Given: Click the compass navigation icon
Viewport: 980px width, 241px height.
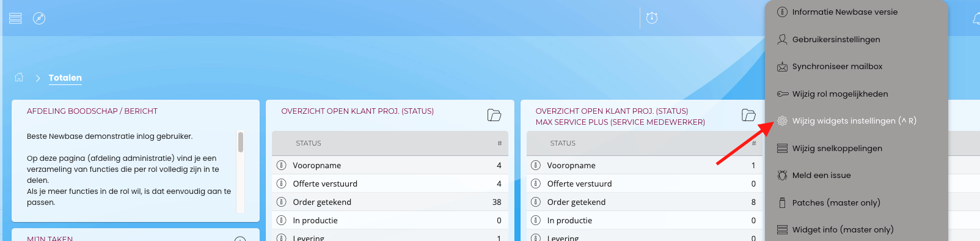Looking at the screenshot, I should (39, 18).
